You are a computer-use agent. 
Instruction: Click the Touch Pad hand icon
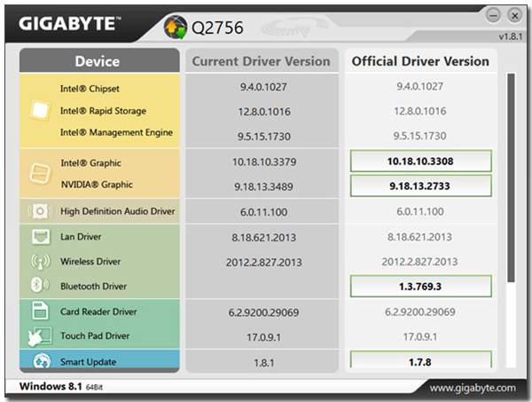[40, 336]
